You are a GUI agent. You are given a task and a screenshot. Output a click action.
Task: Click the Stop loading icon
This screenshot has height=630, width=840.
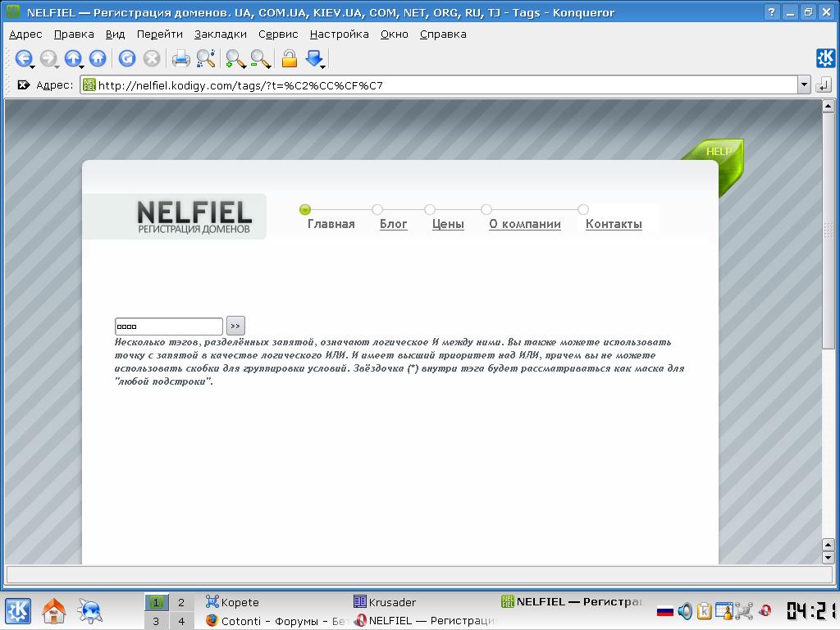pos(152,58)
